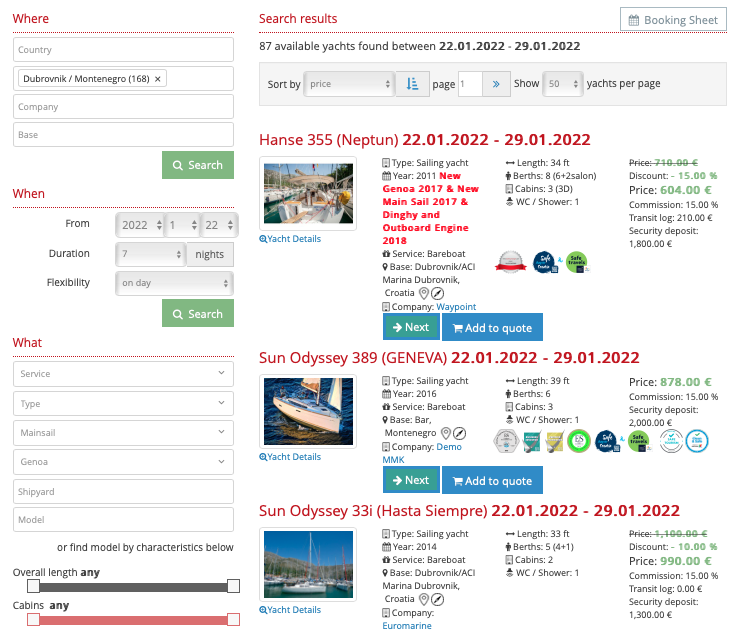Expand the Service filter dropdown

coord(123,374)
